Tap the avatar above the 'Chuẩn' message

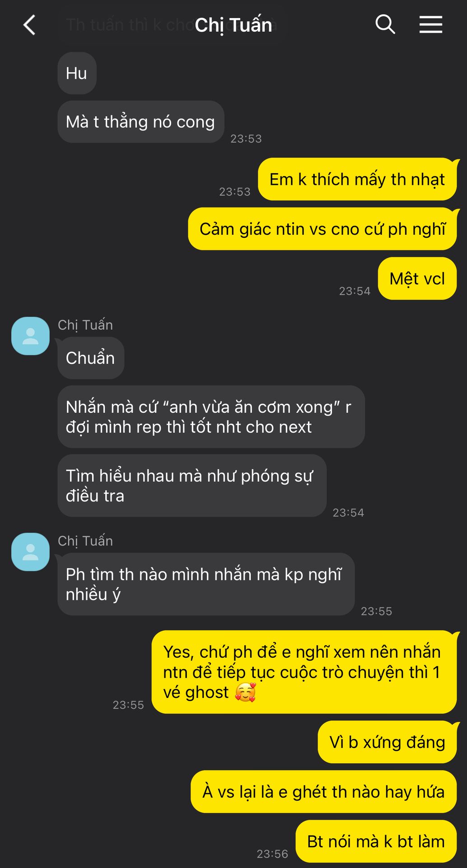30,336
